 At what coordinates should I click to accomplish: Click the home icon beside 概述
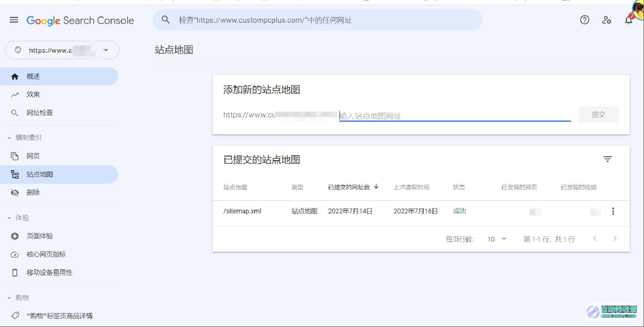15,77
